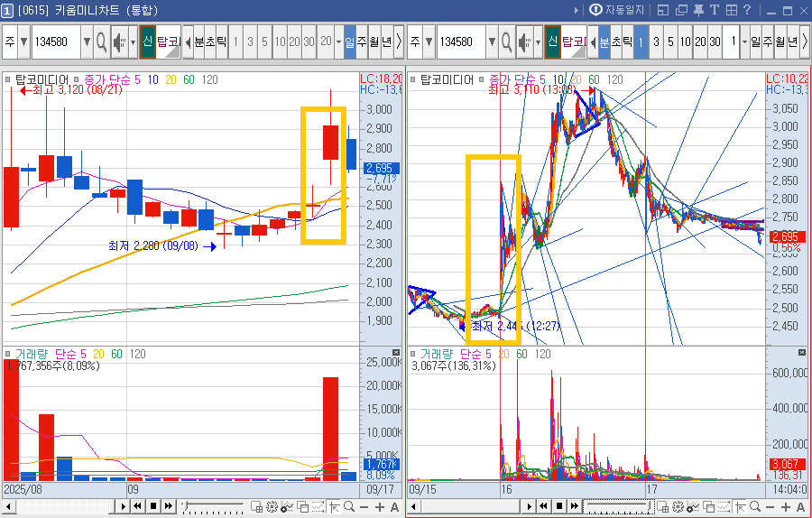Viewport: 812px width, 518px height.
Task: Click the T font icon in title bar
Action: (x=715, y=10)
